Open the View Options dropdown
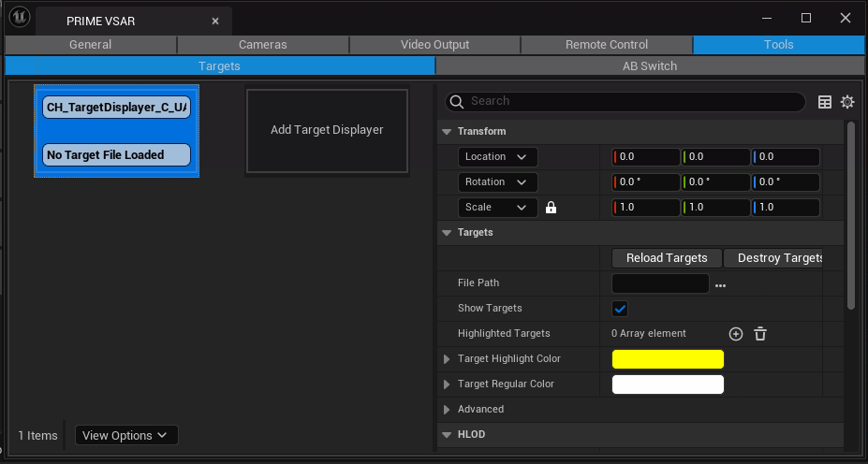The height and width of the screenshot is (464, 868). [126, 435]
